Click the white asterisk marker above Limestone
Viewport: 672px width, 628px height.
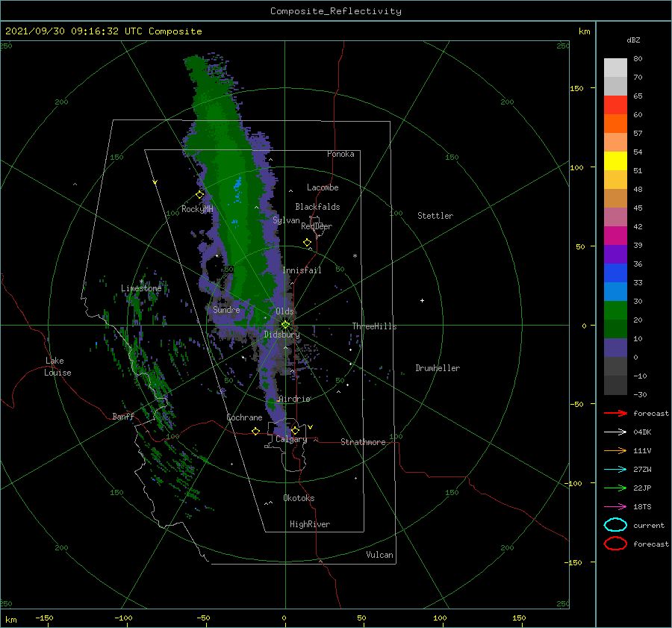click(141, 282)
